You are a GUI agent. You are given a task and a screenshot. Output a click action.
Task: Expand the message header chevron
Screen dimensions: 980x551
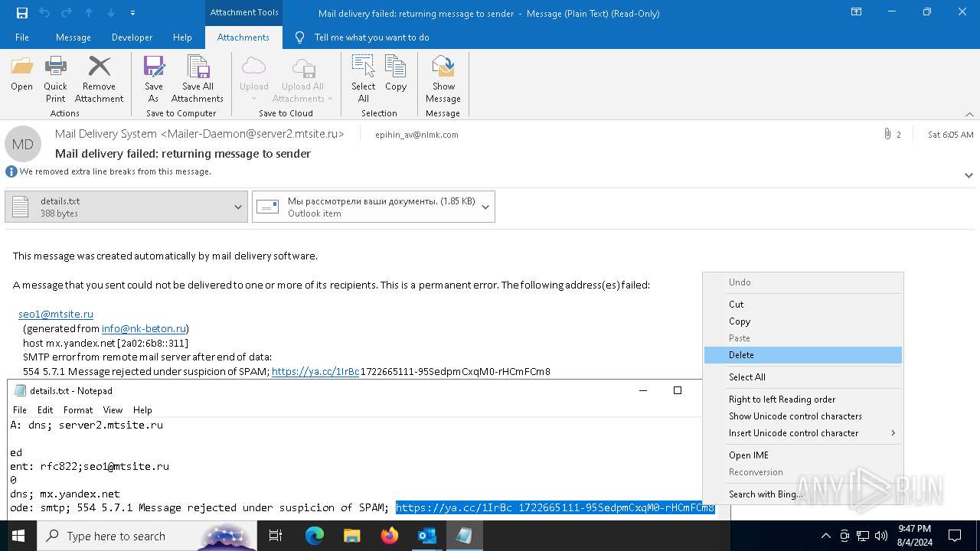[x=969, y=175]
